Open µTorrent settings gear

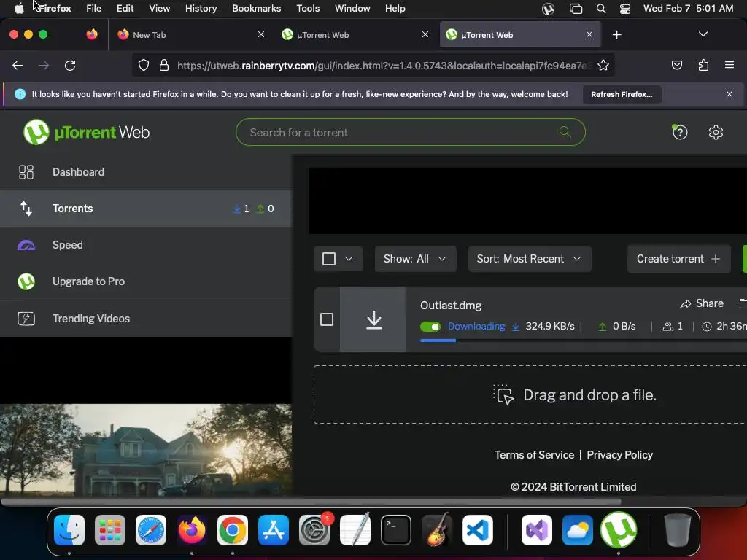(716, 133)
